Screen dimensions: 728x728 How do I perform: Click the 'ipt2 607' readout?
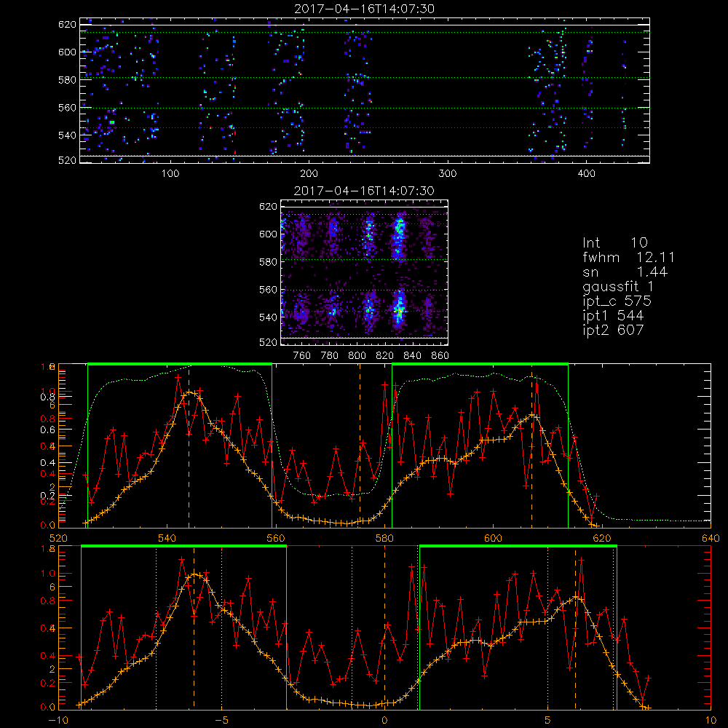click(x=613, y=330)
